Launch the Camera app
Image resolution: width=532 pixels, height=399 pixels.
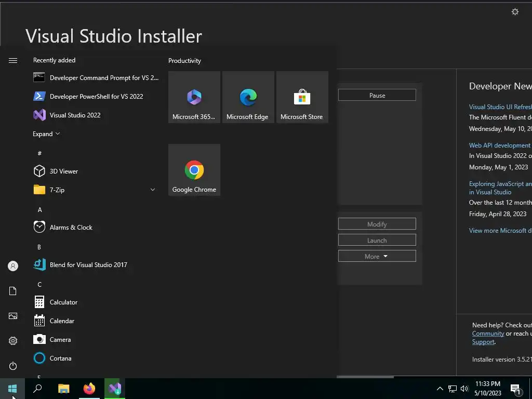96,339
